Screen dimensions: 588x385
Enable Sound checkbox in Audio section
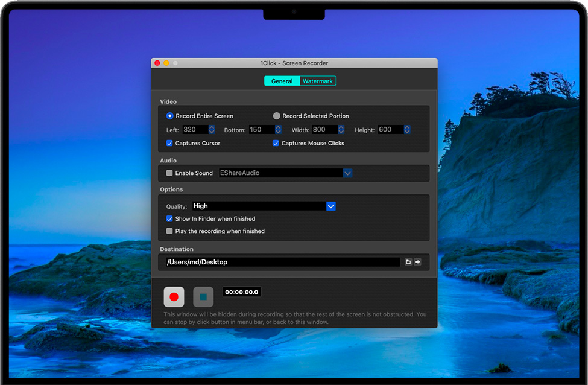pos(169,173)
